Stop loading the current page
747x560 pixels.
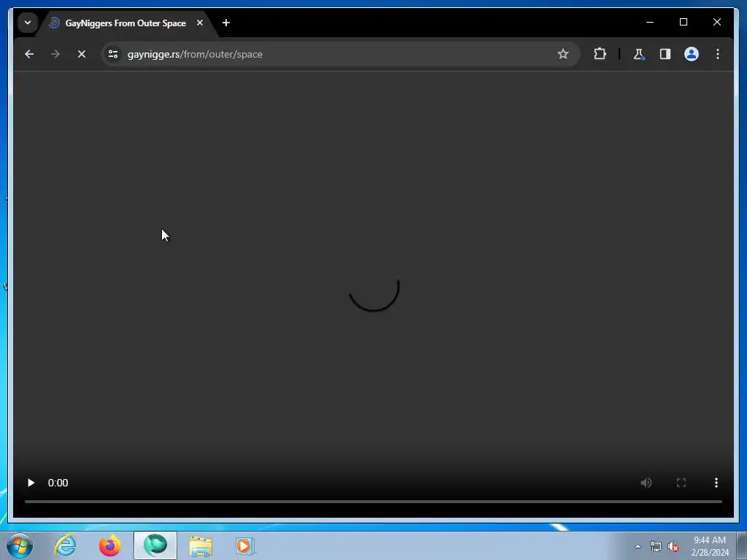[x=82, y=54]
